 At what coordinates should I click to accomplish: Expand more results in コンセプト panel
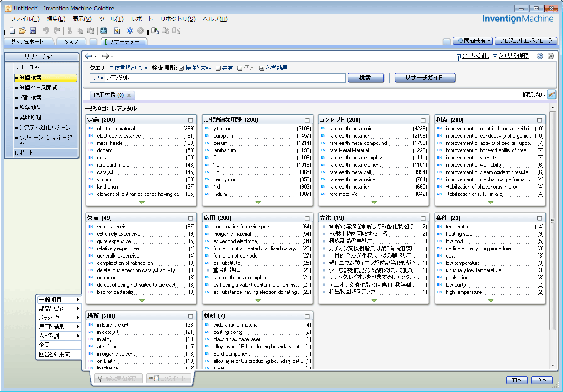click(x=374, y=202)
